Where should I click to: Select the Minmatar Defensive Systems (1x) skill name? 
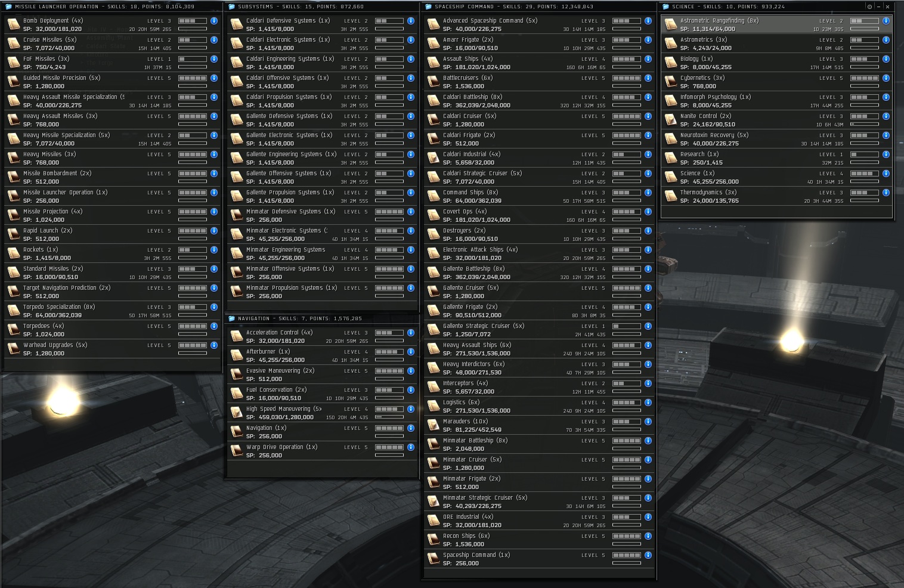tap(291, 212)
